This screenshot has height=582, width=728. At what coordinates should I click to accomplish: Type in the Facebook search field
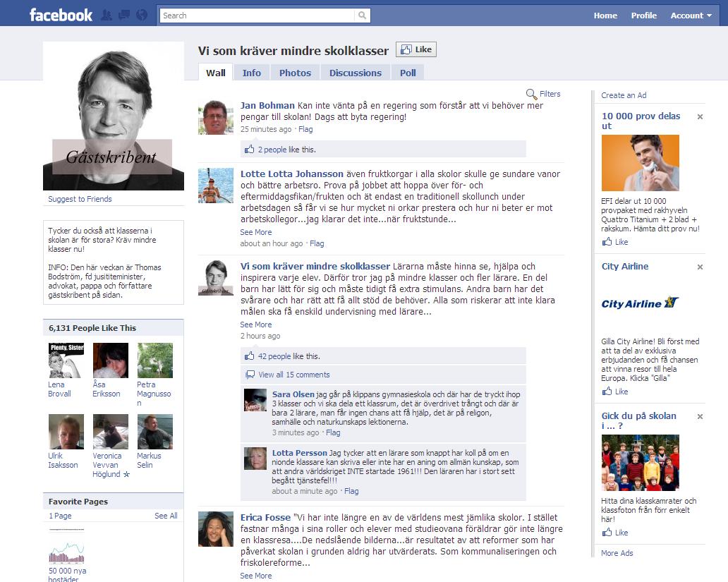click(257, 16)
